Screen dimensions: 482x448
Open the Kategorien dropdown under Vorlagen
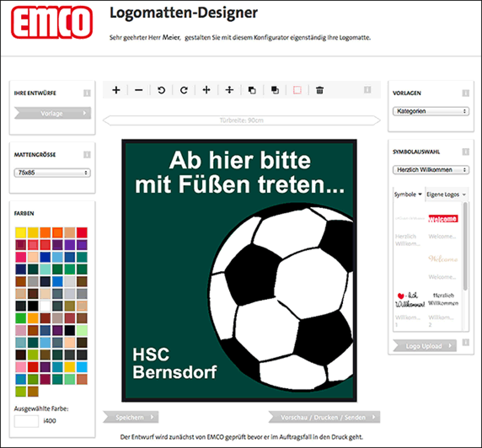click(x=431, y=111)
